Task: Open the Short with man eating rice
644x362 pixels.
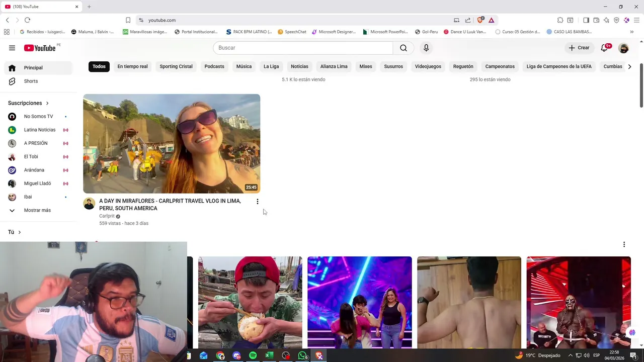Action: [250, 302]
